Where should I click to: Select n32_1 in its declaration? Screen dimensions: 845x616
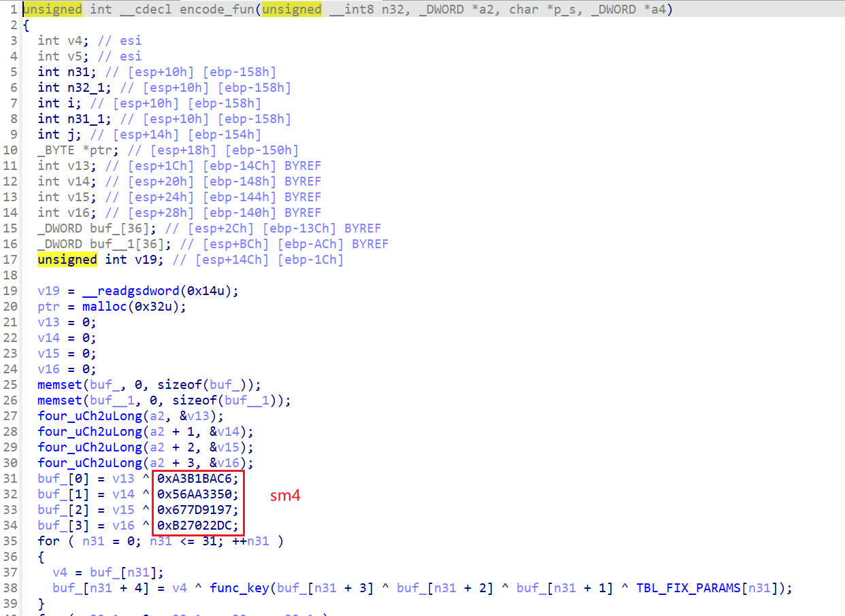(85, 88)
